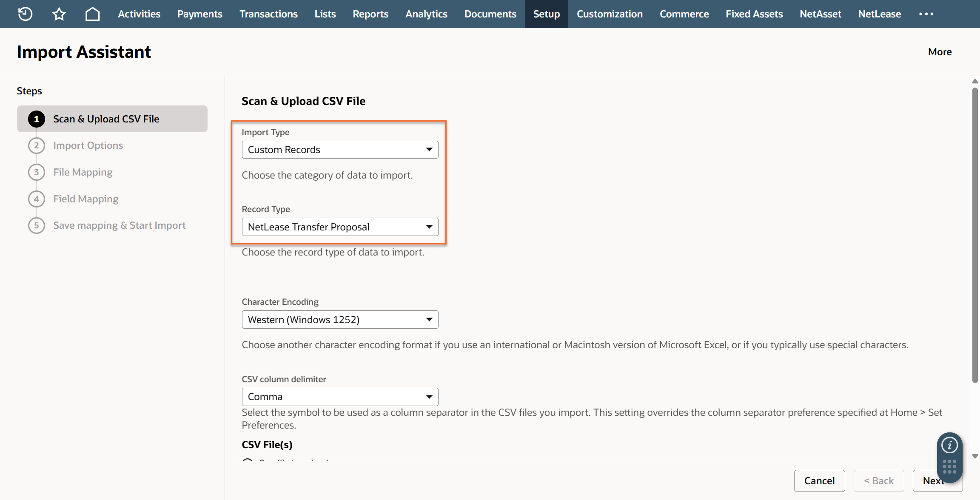Click the vertical scrollbar down arrow

coord(975,456)
